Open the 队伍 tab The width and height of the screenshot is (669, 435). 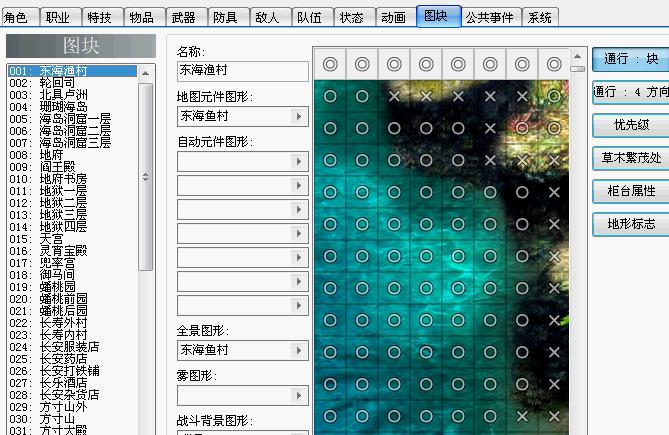(x=312, y=17)
